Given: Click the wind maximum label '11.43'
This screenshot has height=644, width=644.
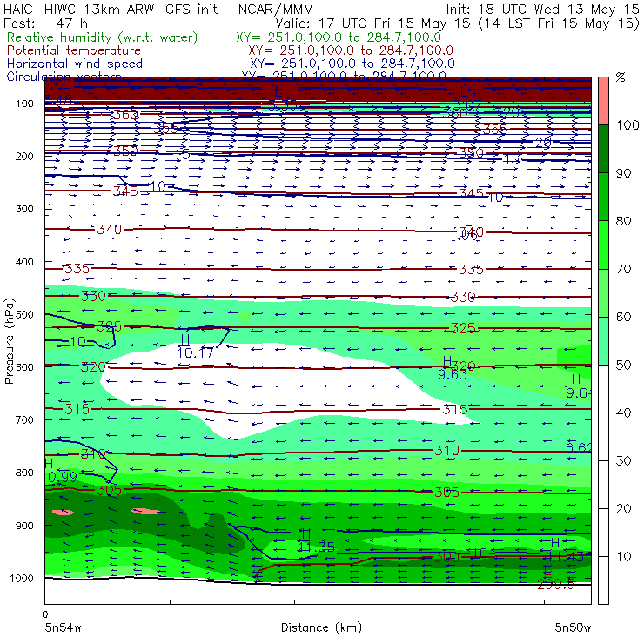Looking at the screenshot, I should [x=567, y=557].
